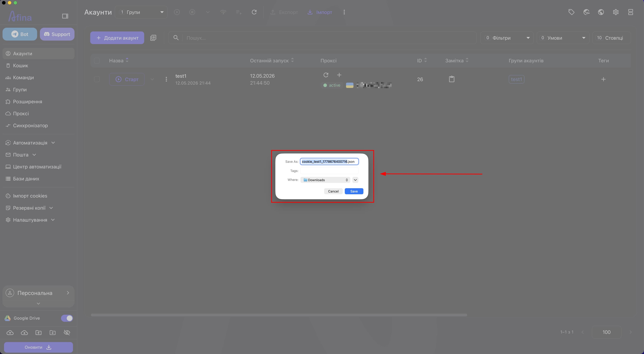Open the Проксі sidebar page
The width and height of the screenshot is (644, 354).
pyautogui.click(x=39, y=114)
